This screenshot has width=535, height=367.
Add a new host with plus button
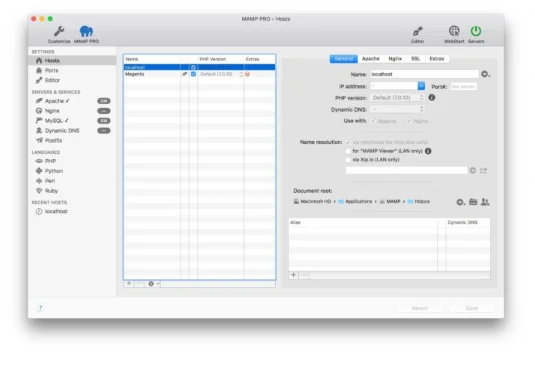(129, 283)
